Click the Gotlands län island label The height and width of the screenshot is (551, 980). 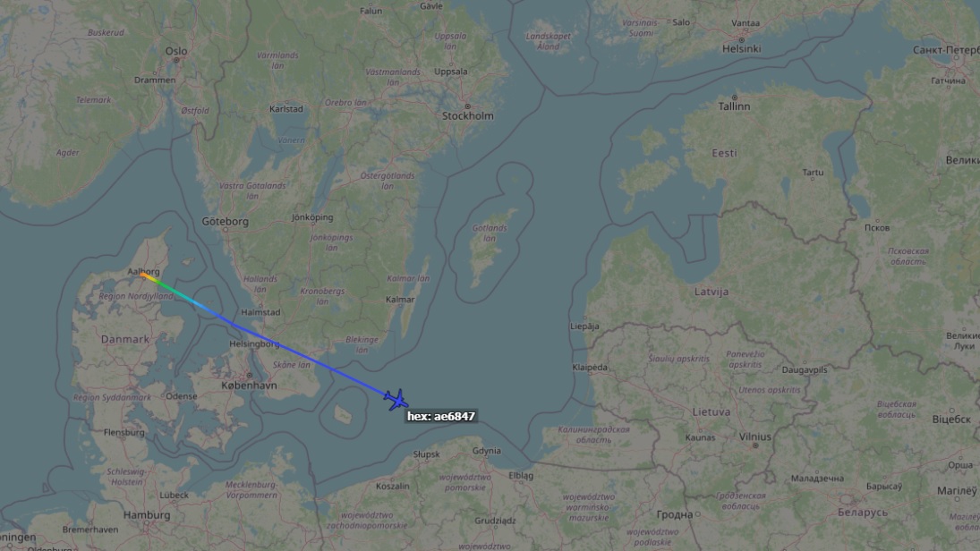pyautogui.click(x=490, y=233)
